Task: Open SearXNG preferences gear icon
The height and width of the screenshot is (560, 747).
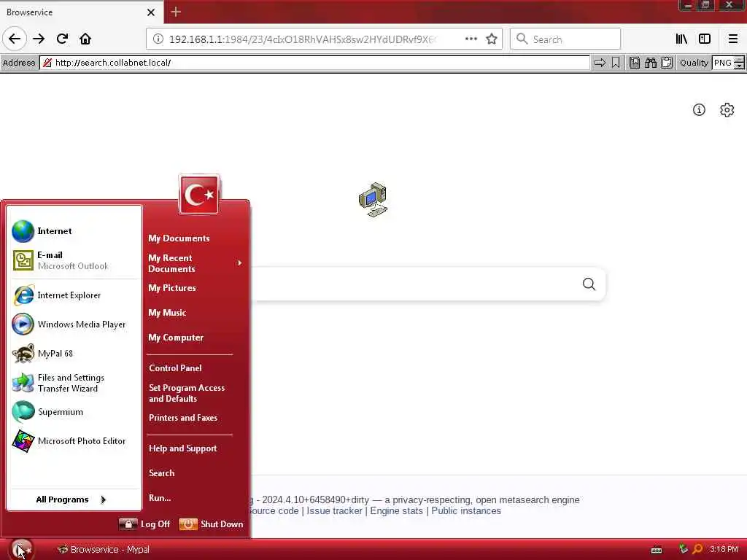Action: point(727,110)
